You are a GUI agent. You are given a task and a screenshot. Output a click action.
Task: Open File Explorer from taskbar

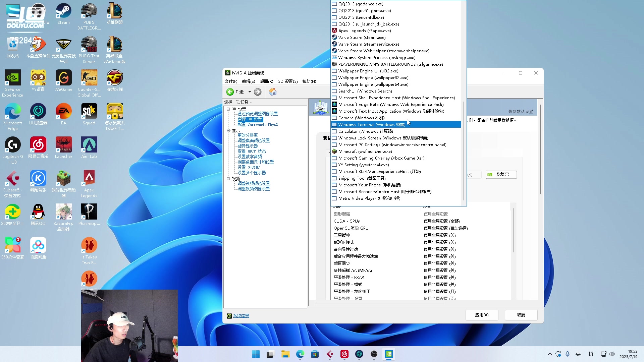285,354
